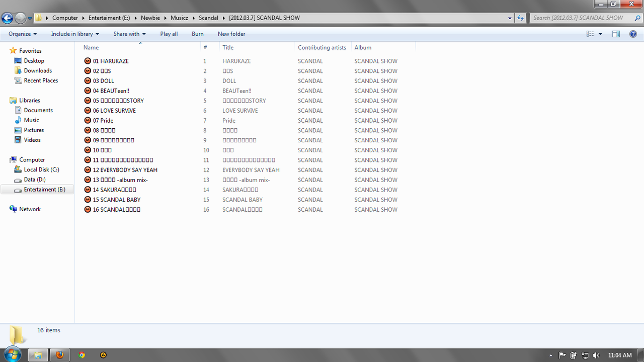Select the 01 HARUKAZE file icon

tap(88, 61)
